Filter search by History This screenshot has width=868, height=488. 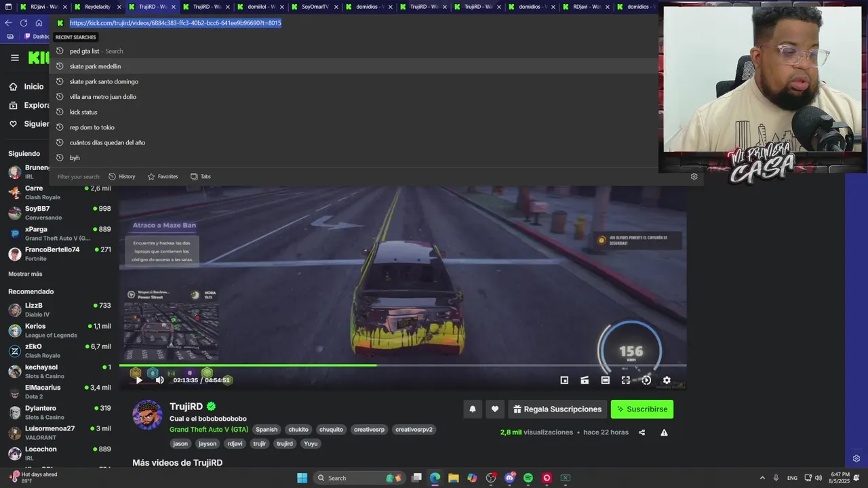click(122, 176)
